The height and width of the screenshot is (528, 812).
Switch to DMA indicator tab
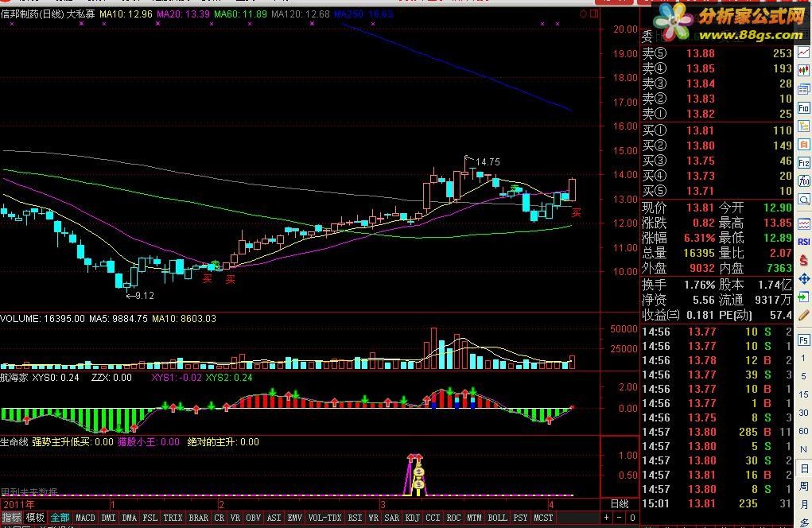(x=129, y=518)
